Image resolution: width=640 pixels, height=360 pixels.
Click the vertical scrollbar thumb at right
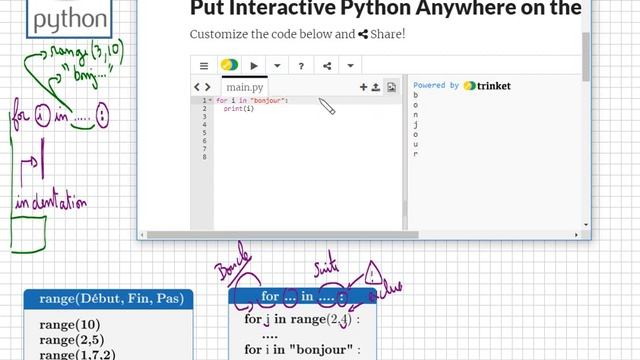[586, 57]
